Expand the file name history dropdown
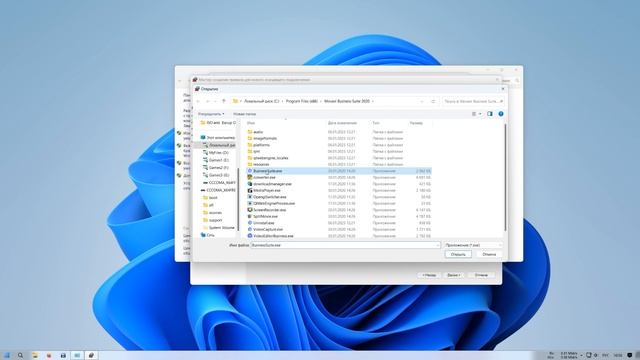The height and width of the screenshot is (360, 640). pyautogui.click(x=438, y=245)
